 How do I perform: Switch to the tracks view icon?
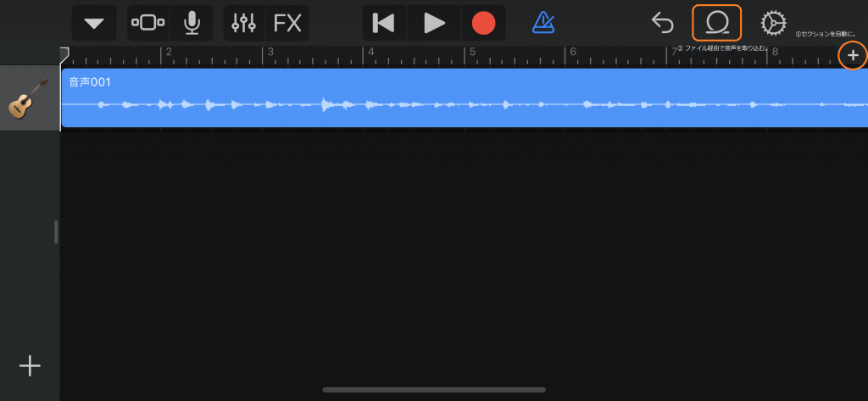tap(147, 23)
